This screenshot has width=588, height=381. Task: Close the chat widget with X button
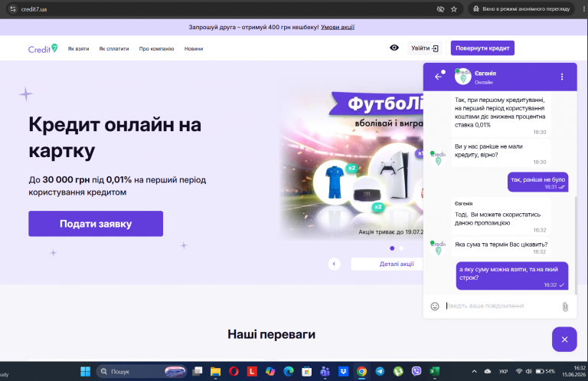(x=564, y=340)
